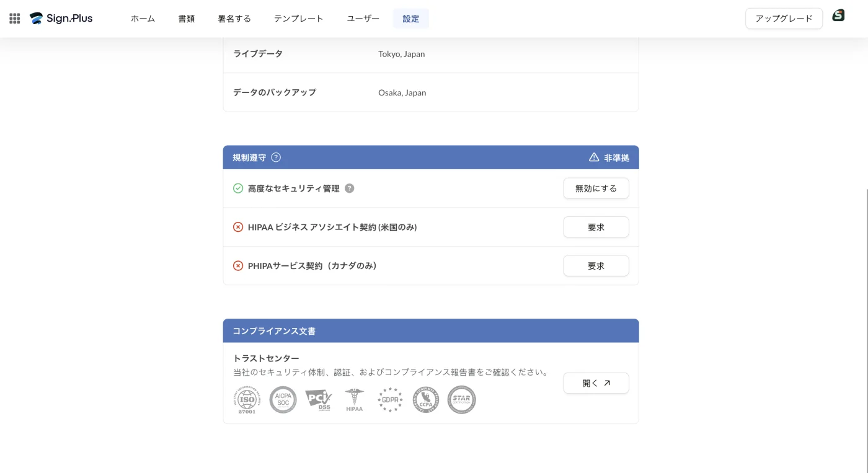This screenshot has width=868, height=473.
Task: Click the 非準拠 status label
Action: [x=616, y=157]
